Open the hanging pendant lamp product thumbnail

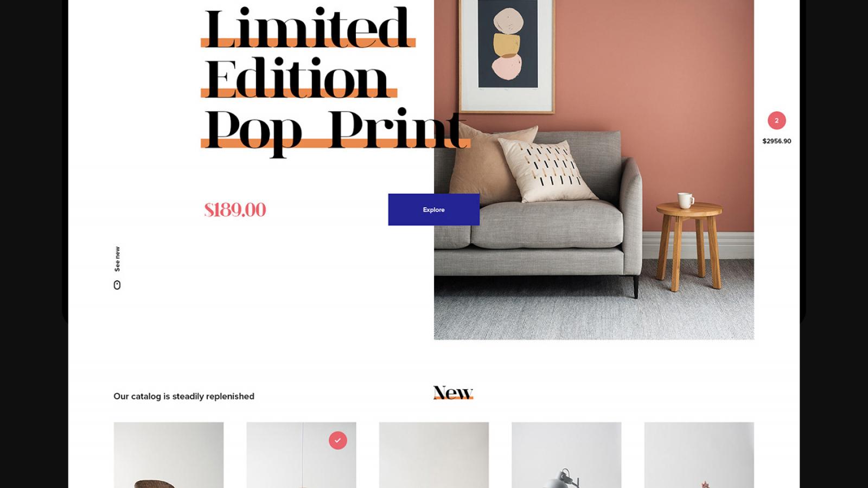pyautogui.click(x=301, y=455)
